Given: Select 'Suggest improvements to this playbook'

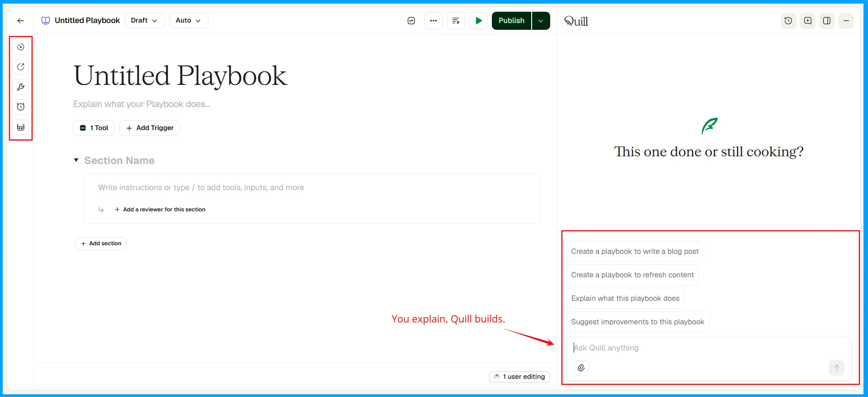Looking at the screenshot, I should [x=637, y=322].
